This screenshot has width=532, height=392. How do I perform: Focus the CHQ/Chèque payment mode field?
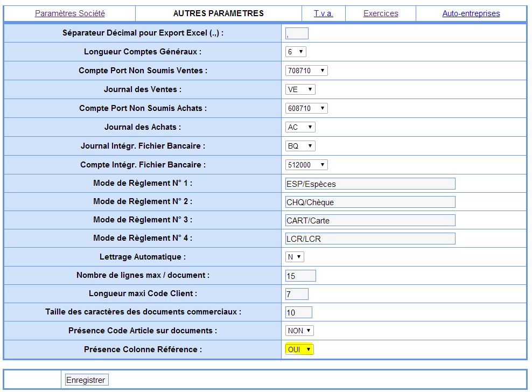click(x=370, y=202)
